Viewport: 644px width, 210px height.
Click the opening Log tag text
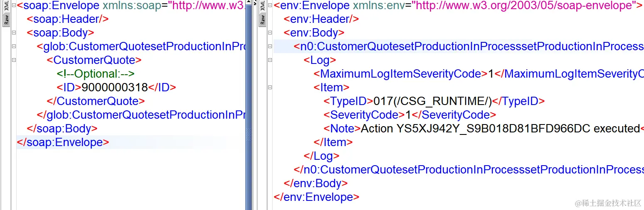320,60
